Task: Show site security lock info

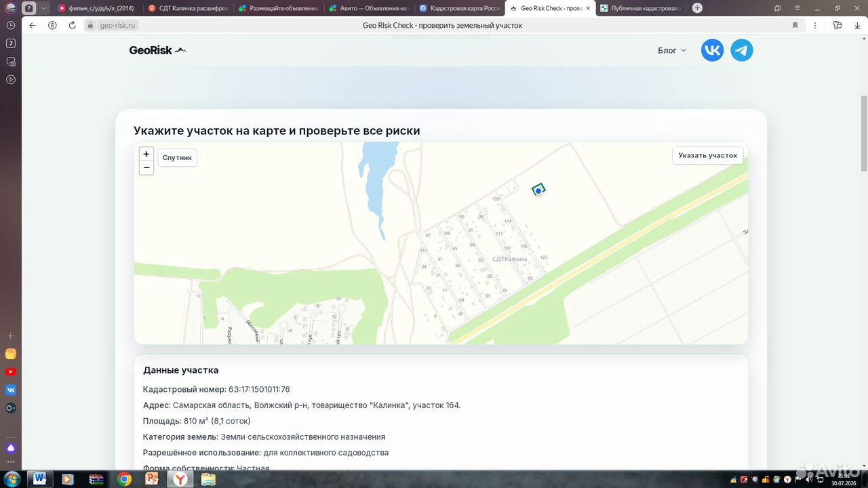Action: (x=90, y=25)
